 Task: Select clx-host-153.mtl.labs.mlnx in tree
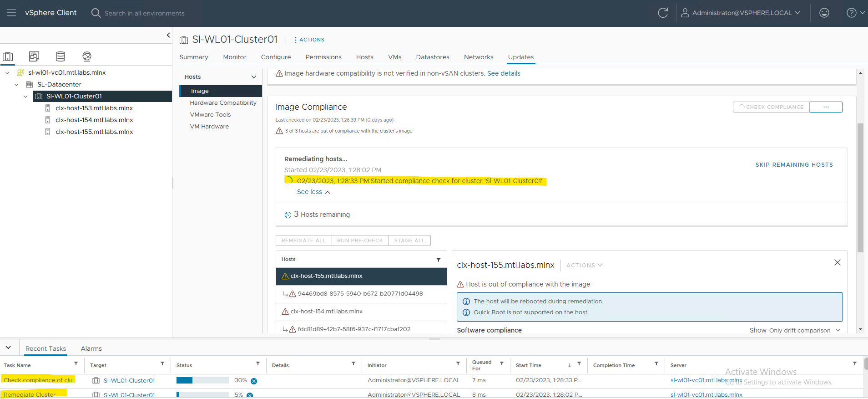coord(94,108)
